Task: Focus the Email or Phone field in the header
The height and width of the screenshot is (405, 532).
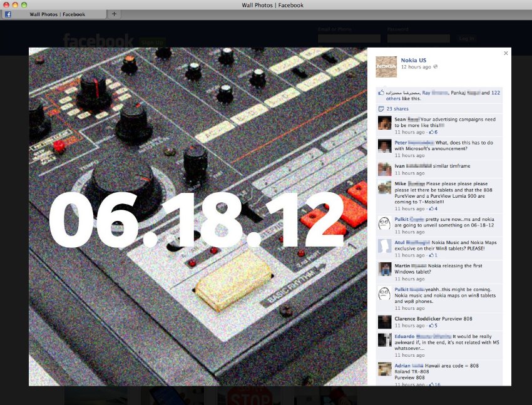Action: [349, 38]
